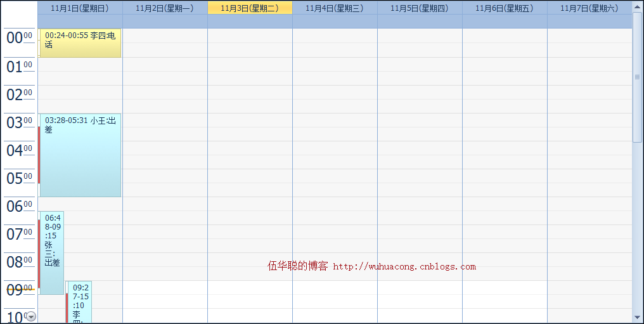644x324 pixels.
Task: Click the 08:00 time label
Action: click(19, 262)
